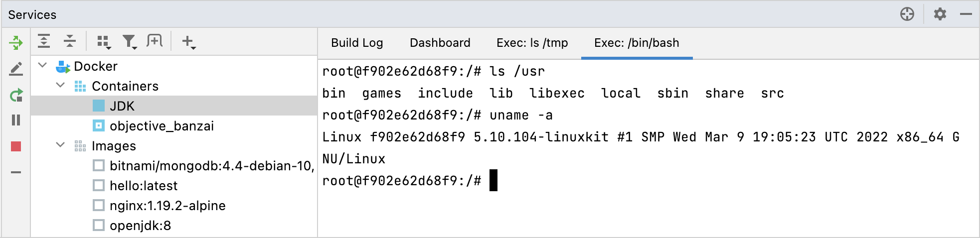
Task: Click the crosshair target icon
Action: tap(907, 14)
